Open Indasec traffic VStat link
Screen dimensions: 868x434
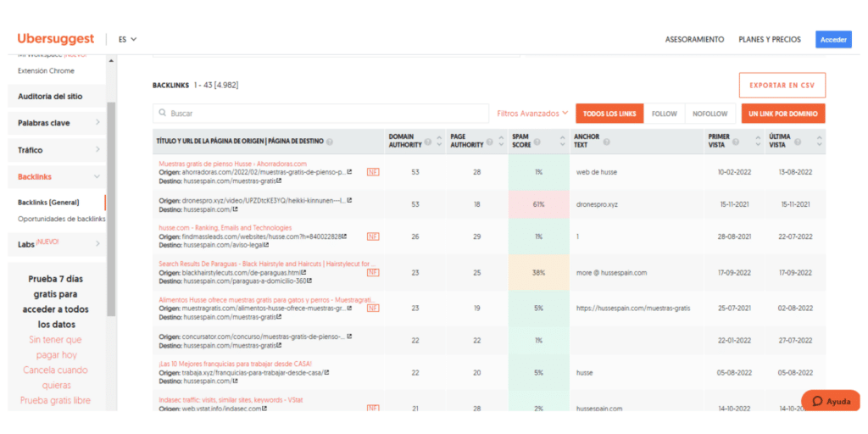231,400
